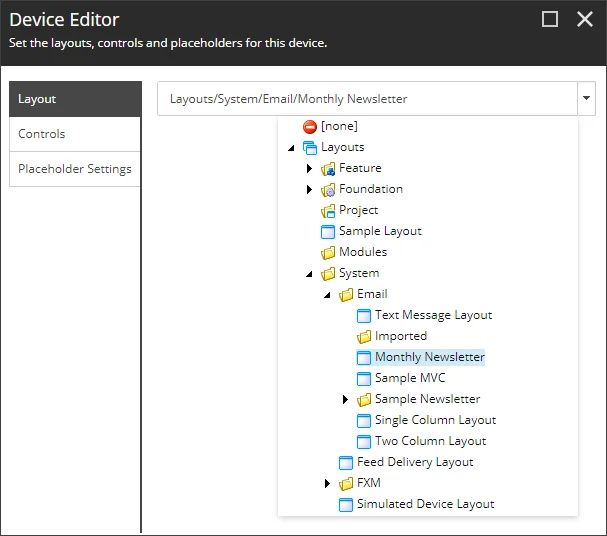Click the Feed Delivery Layout icon
This screenshot has height=536, width=607.
(x=346, y=462)
